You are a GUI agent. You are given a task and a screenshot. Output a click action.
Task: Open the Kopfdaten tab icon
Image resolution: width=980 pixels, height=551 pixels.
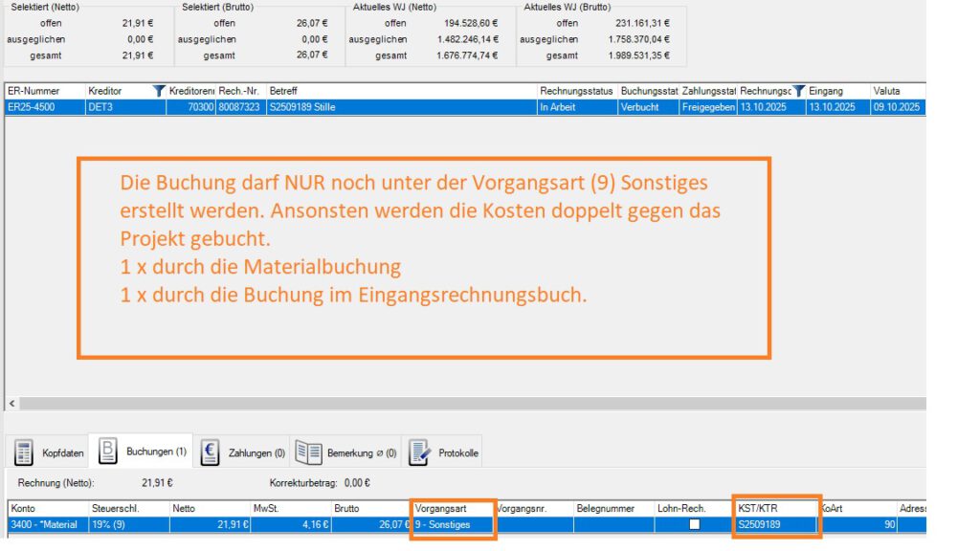[24, 452]
